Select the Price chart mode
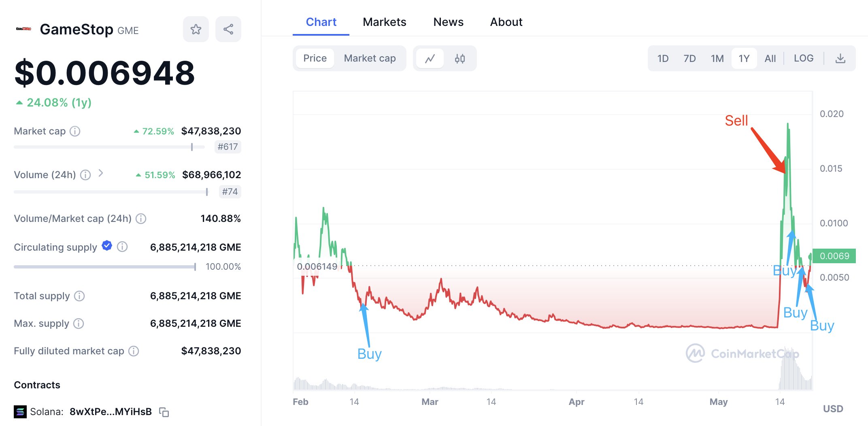Screen dimensions: 868x426 (x=315, y=58)
